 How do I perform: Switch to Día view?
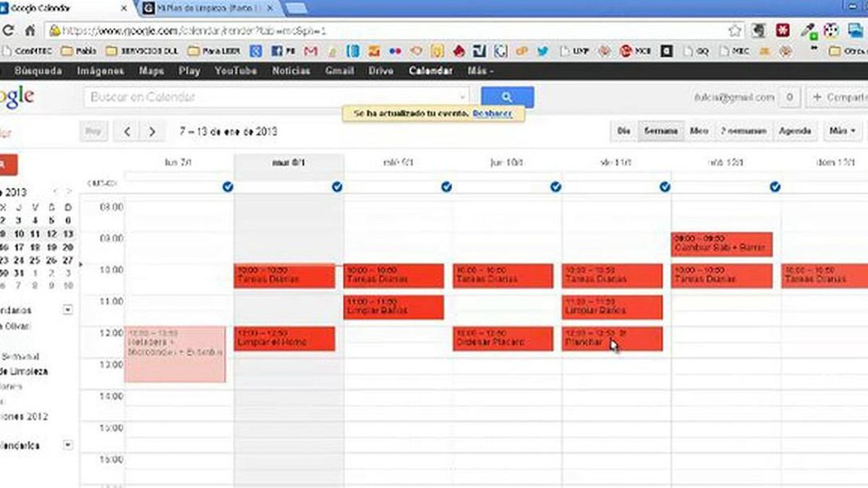623,132
